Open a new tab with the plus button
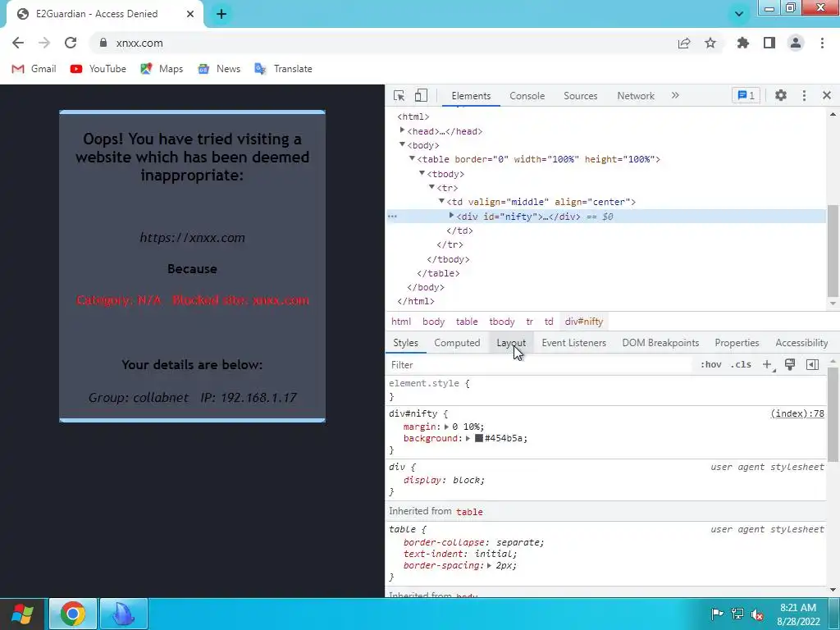This screenshot has height=630, width=840. click(x=221, y=14)
